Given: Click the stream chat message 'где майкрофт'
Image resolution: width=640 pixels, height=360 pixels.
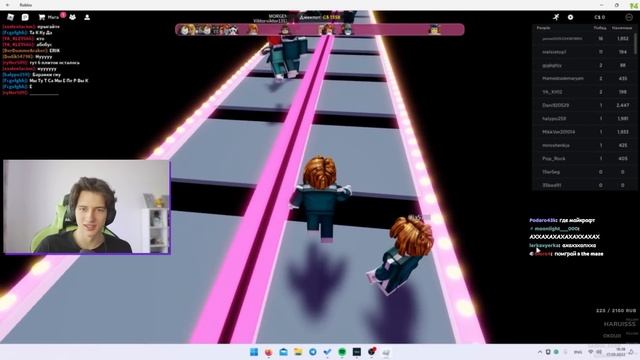Looking at the screenshot, I should point(577,220).
